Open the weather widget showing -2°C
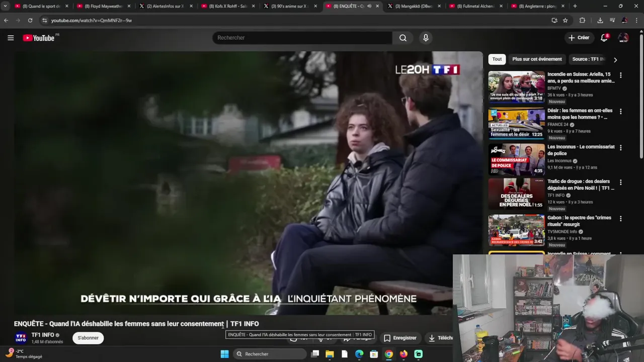 pos(24,354)
